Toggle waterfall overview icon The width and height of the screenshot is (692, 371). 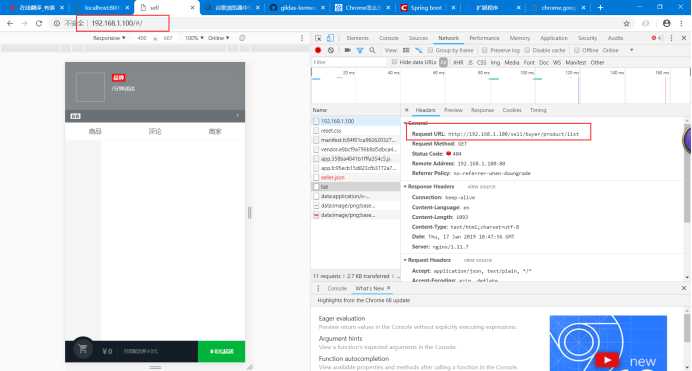pos(418,50)
